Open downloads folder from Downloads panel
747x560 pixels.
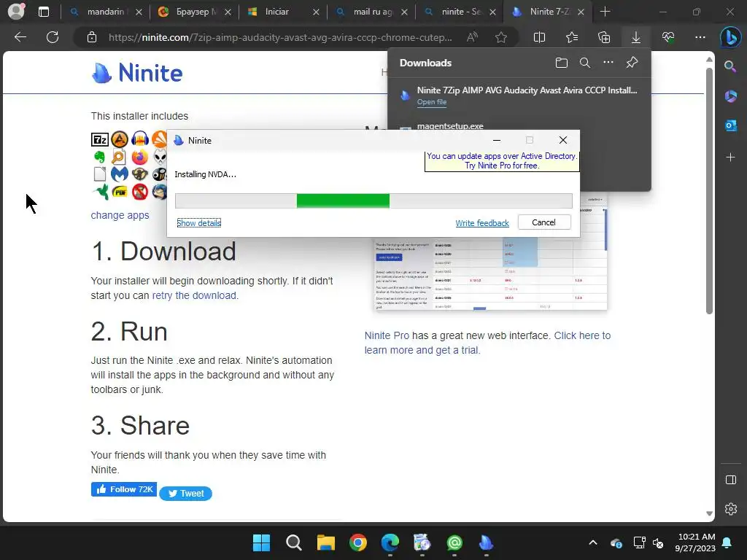click(x=562, y=63)
